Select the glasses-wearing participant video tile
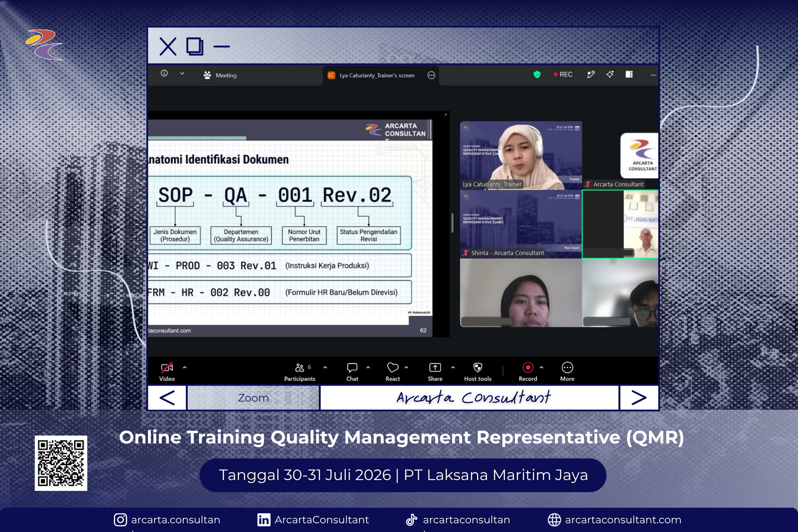The image size is (798, 532). [x=621, y=293]
